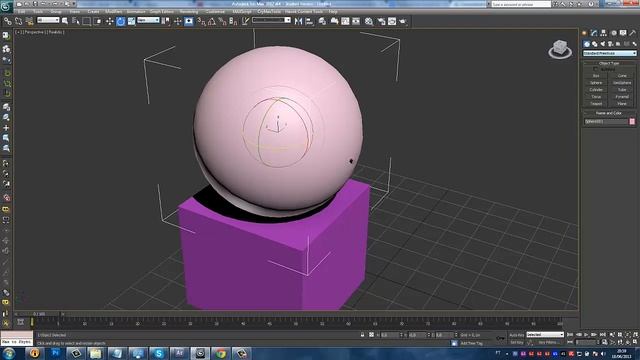Viewport: 640px width, 360px height.
Task: Toggle the Window/Crossing selection mode
Action: click(98, 21)
